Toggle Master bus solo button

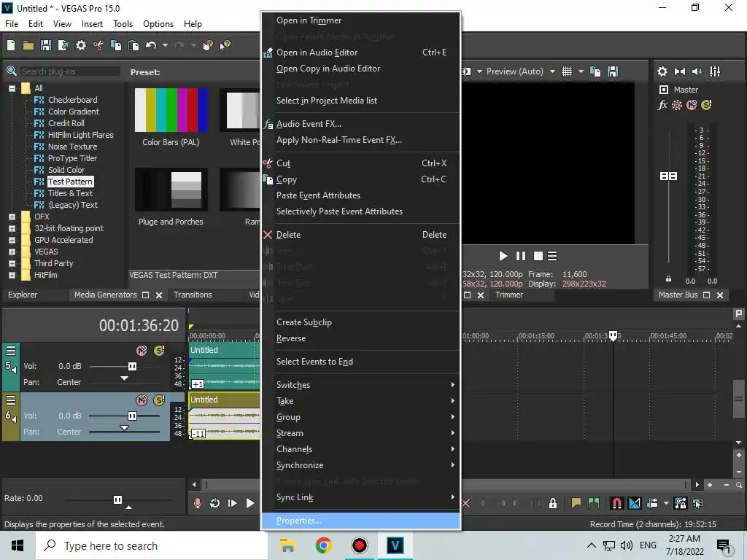pos(706,105)
